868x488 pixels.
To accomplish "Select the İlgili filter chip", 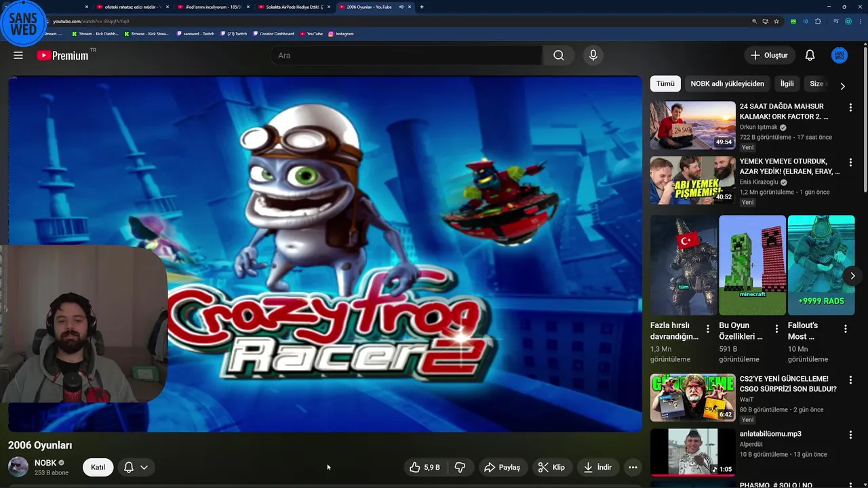I will pyautogui.click(x=787, y=83).
